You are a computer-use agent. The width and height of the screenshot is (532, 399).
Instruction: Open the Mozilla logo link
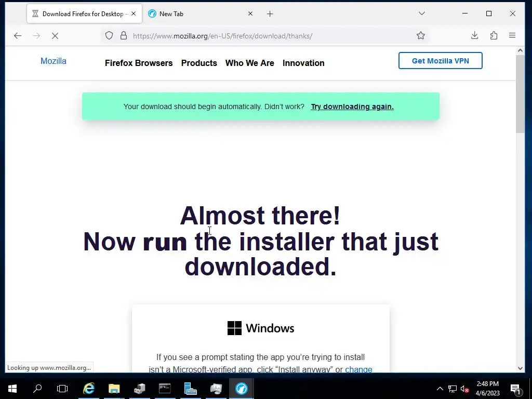(54, 61)
